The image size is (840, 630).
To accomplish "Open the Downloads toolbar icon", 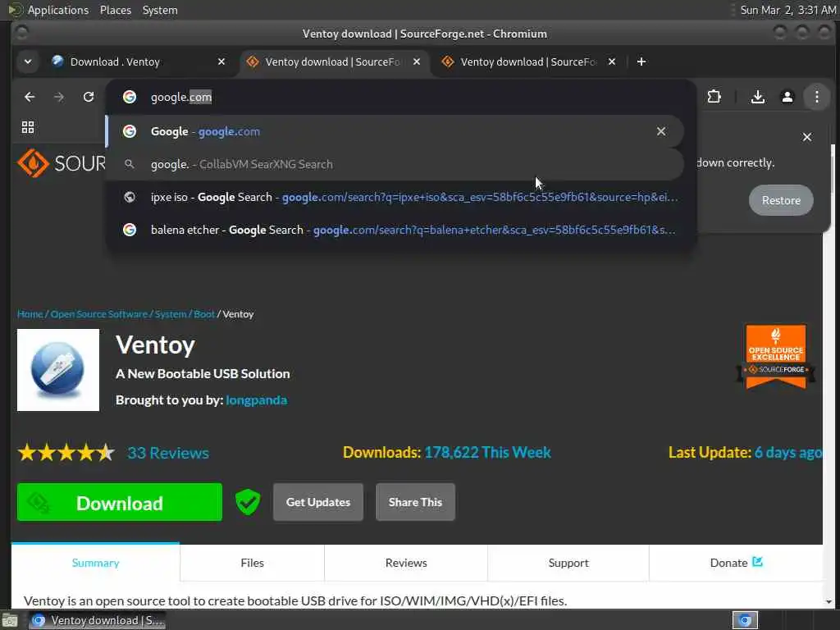I will 757,97.
